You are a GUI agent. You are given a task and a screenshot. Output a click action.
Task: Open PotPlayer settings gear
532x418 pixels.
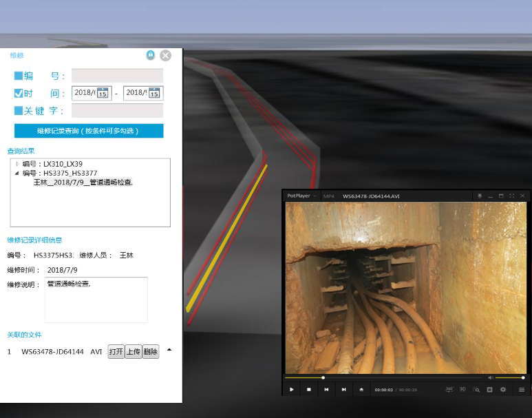click(x=503, y=390)
